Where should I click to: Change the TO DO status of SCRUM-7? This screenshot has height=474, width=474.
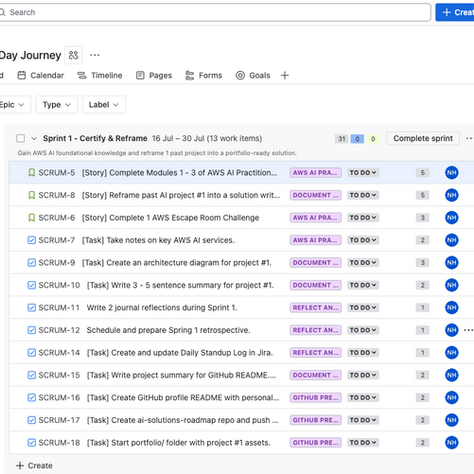[x=363, y=240]
